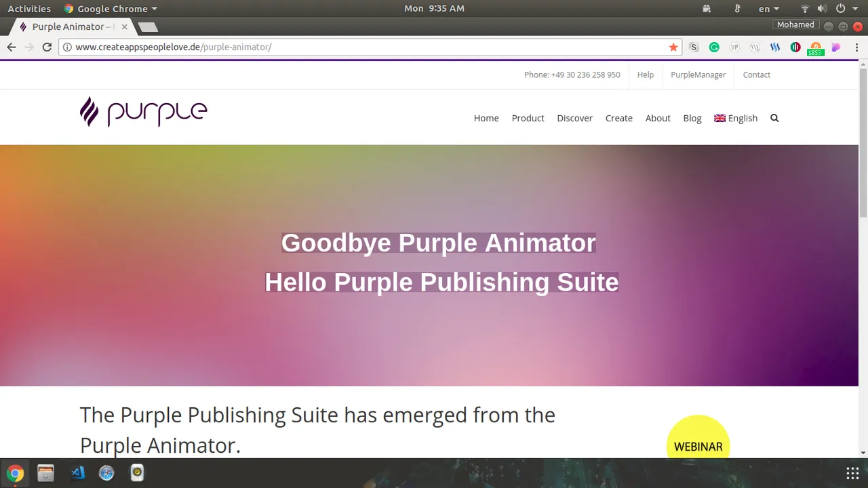Click the browser forward arrow
This screenshot has height=488, width=868.
coord(29,47)
